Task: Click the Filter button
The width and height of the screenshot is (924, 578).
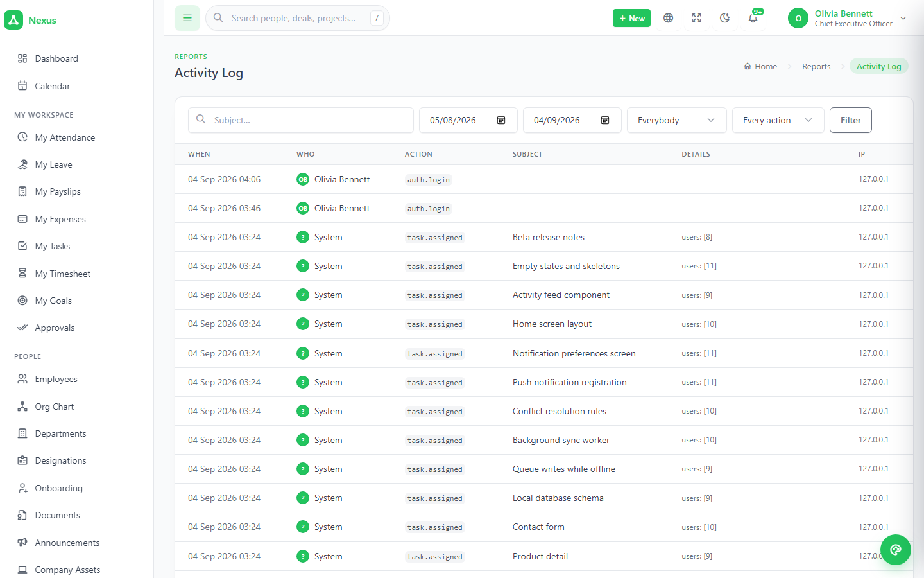Action: [x=850, y=120]
